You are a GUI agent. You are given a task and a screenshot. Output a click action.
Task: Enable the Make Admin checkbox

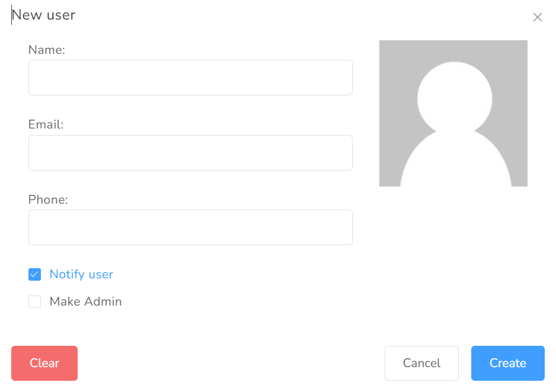(x=35, y=302)
